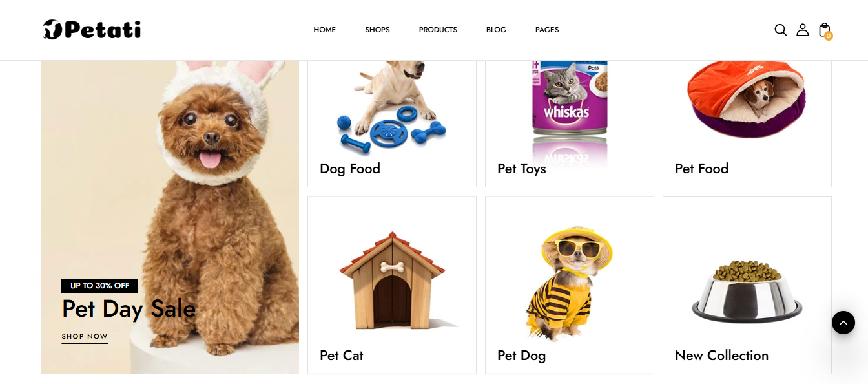Go to the Blog menu item
Screen dimensions: 868x384
496,30
